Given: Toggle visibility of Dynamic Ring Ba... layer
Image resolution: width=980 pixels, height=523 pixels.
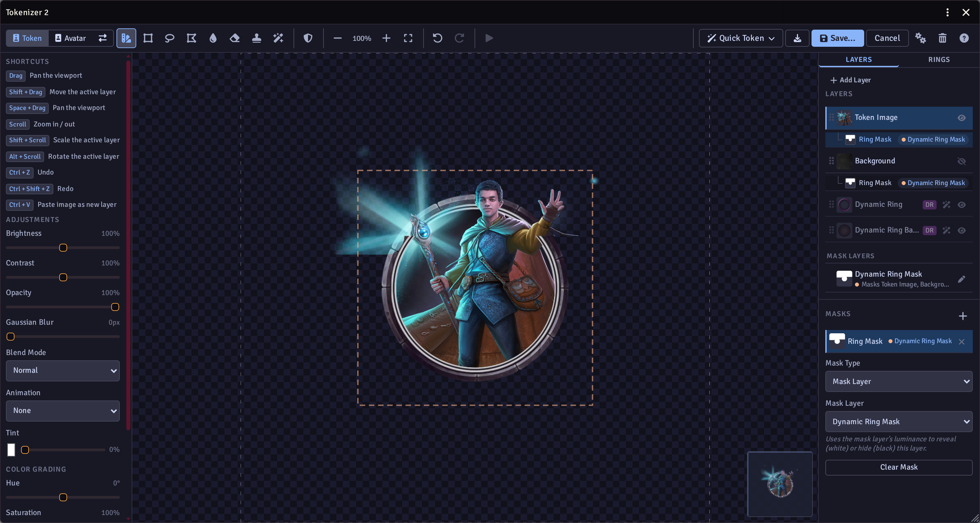Looking at the screenshot, I should click(x=961, y=230).
